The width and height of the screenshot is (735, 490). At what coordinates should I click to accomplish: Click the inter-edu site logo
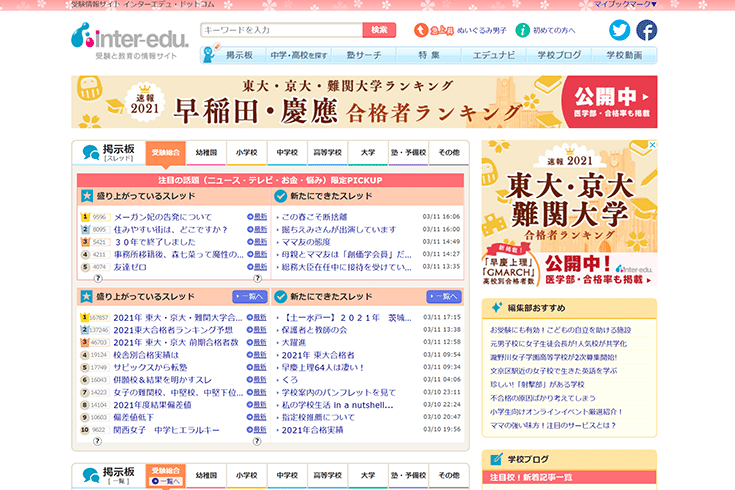pyautogui.click(x=129, y=40)
